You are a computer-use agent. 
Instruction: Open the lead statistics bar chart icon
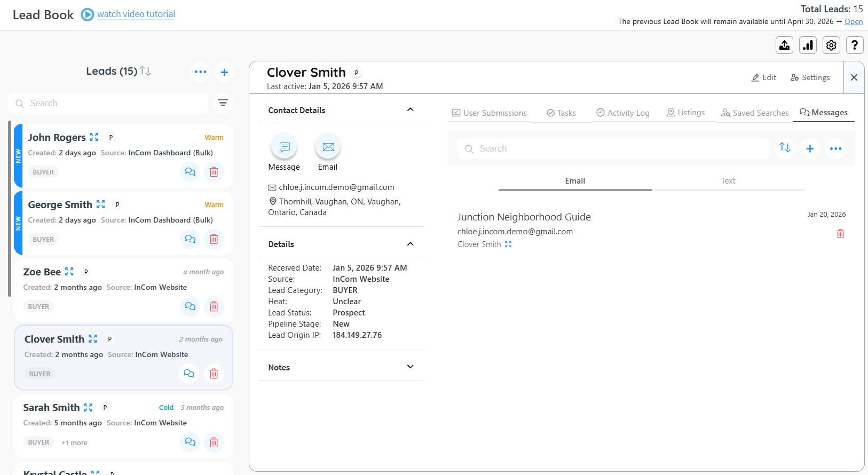[808, 45]
